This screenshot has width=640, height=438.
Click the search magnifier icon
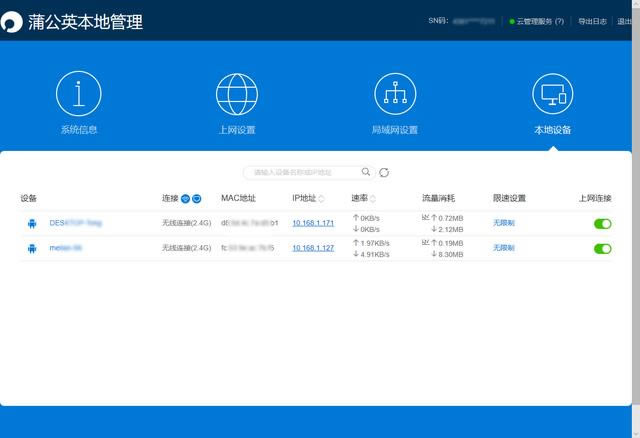point(366,172)
